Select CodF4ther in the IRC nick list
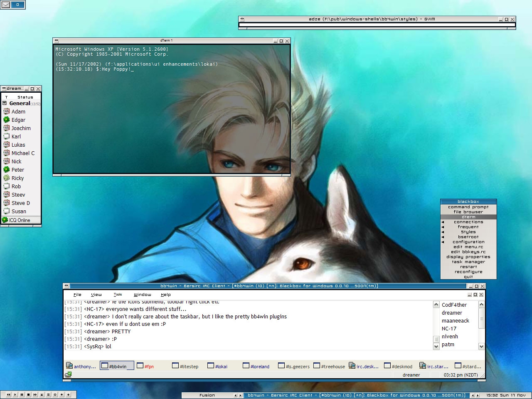The height and width of the screenshot is (399, 532). 454,305
